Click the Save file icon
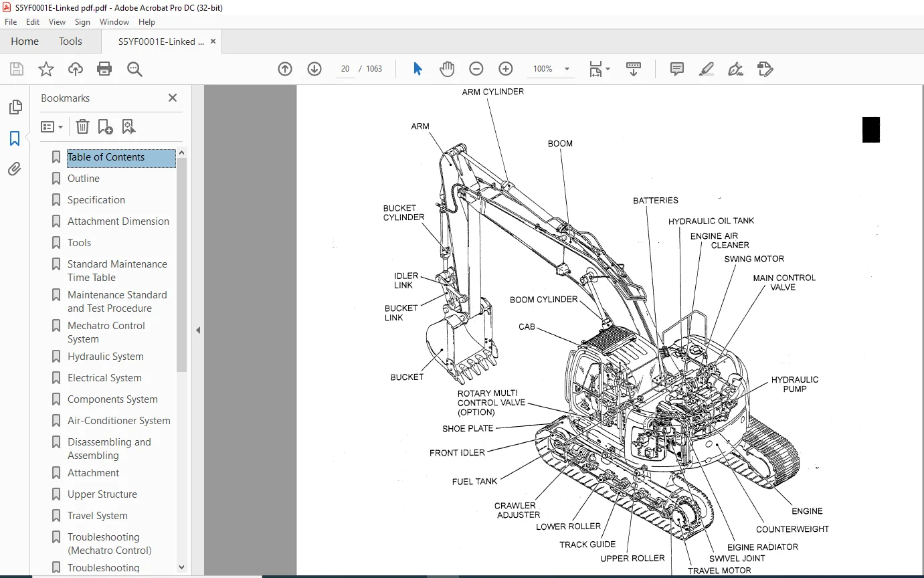924x578 pixels. click(17, 69)
